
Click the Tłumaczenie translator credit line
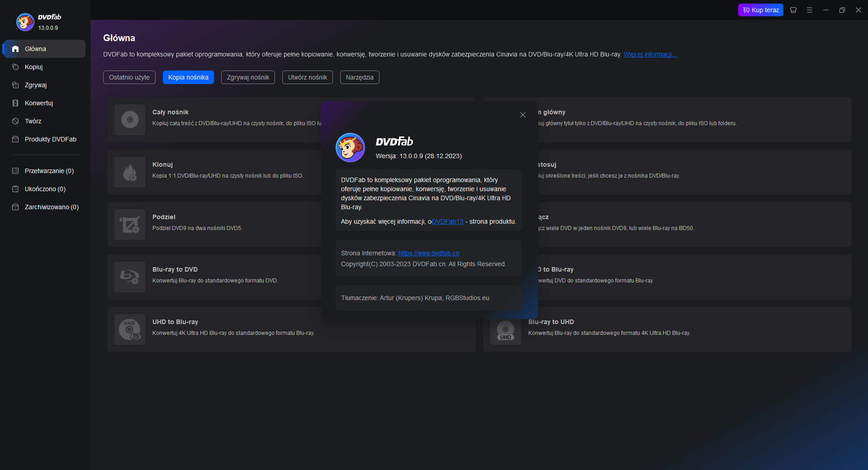point(415,298)
